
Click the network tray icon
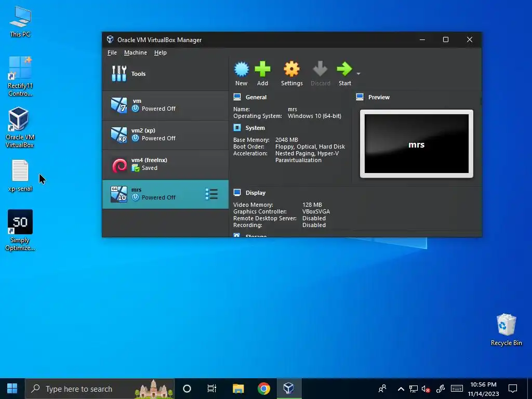(413, 389)
